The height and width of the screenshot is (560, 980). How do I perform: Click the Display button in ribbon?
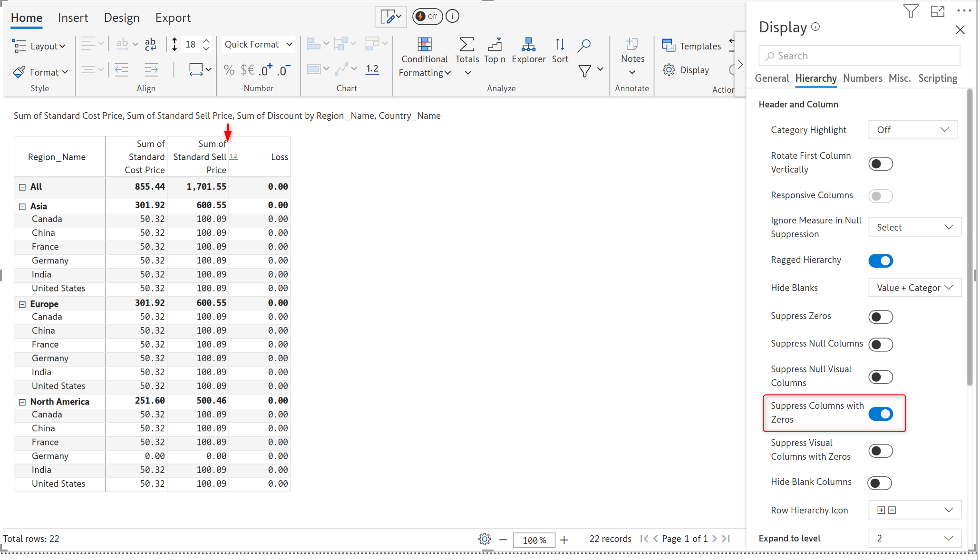pyautogui.click(x=686, y=70)
